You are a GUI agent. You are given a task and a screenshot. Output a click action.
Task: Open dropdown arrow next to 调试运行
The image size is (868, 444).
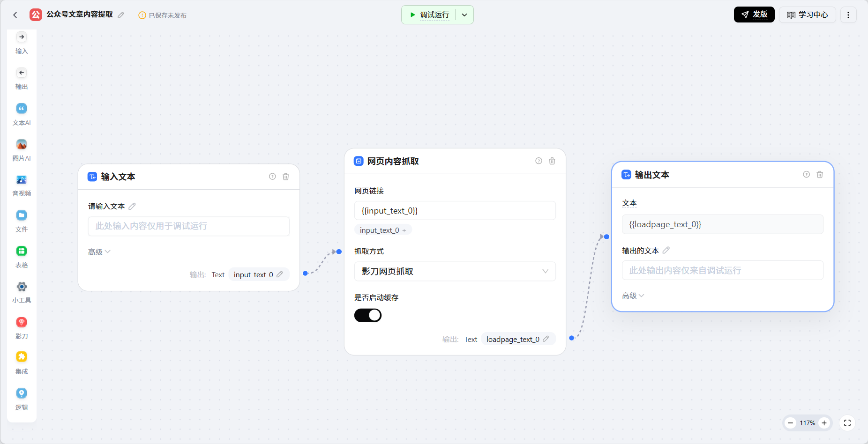pyautogui.click(x=464, y=15)
